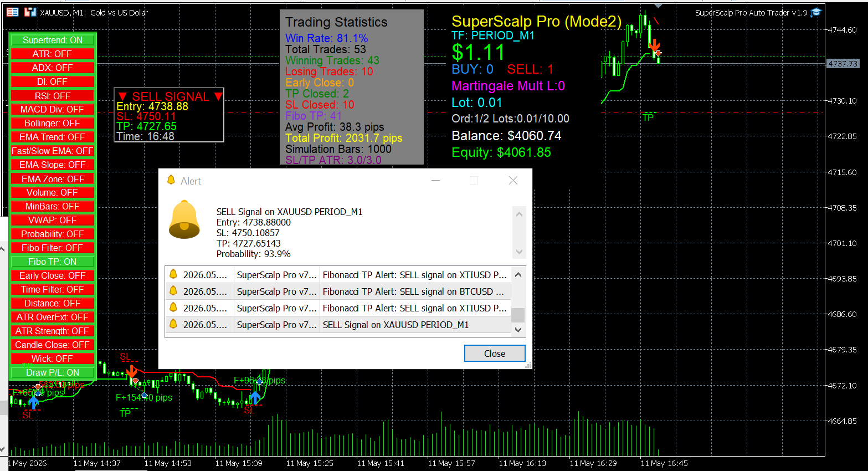Click the blue buy arrow near bottom-left SL
The height and width of the screenshot is (471, 868).
34,402
